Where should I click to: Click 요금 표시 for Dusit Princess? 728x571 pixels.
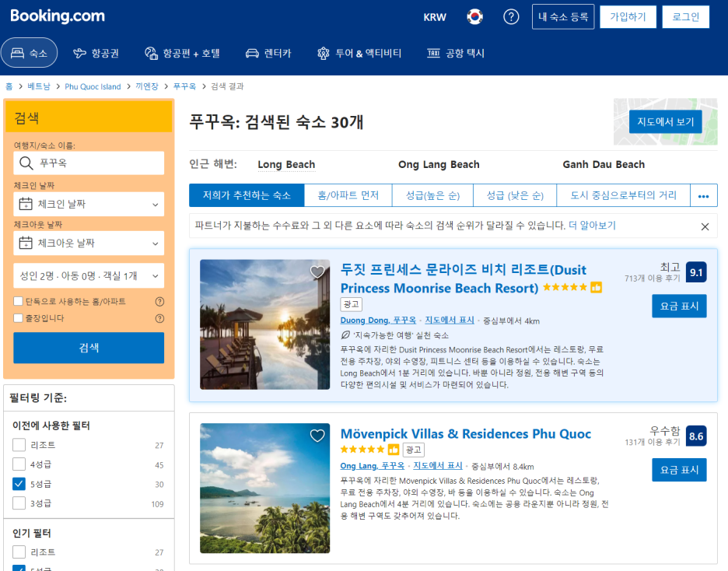[x=679, y=306]
